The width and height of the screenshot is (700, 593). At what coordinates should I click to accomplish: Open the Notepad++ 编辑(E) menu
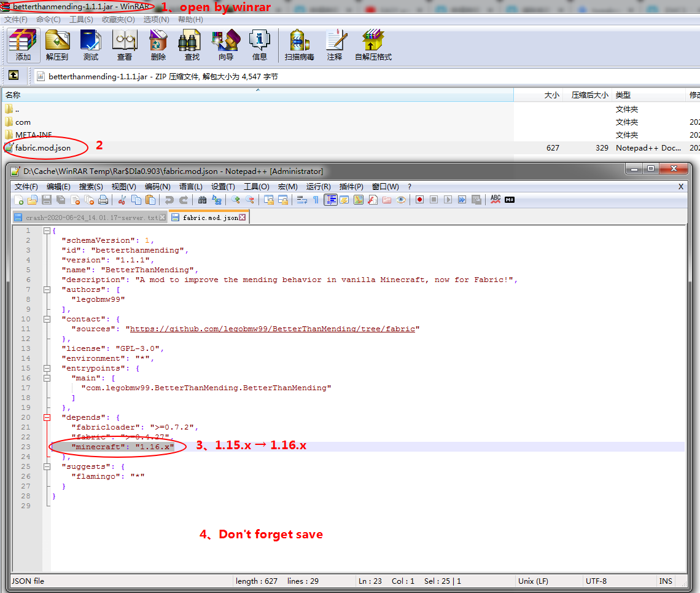pos(58,186)
